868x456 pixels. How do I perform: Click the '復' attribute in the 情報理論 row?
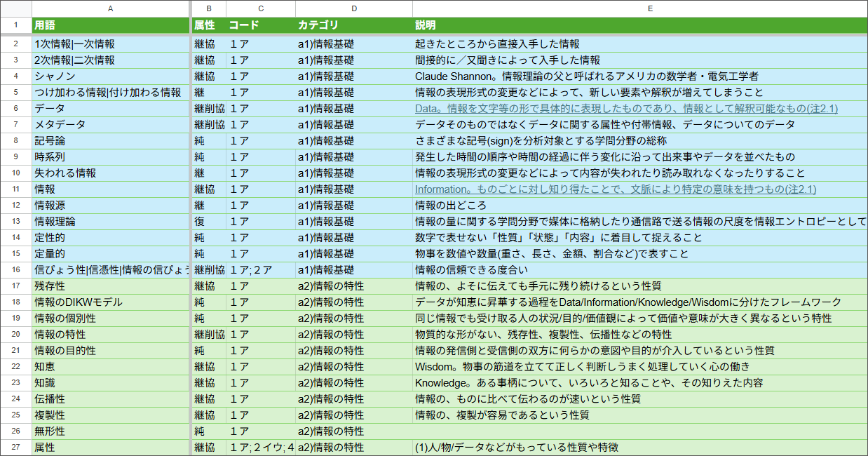point(209,222)
